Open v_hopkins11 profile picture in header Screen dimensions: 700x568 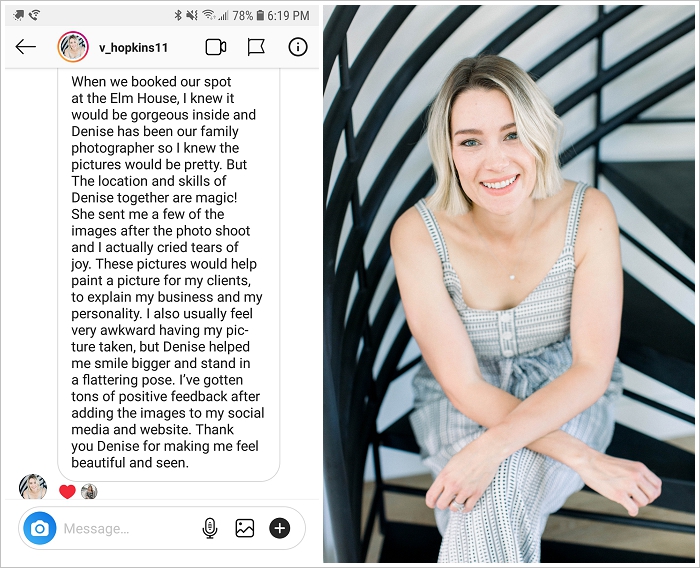click(x=73, y=47)
